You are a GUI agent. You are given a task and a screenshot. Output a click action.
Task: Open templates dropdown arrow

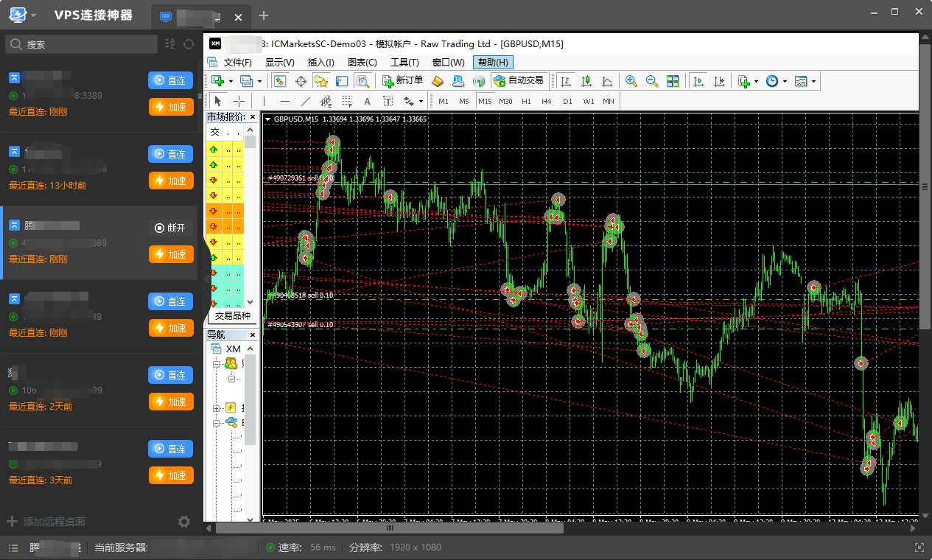[813, 81]
